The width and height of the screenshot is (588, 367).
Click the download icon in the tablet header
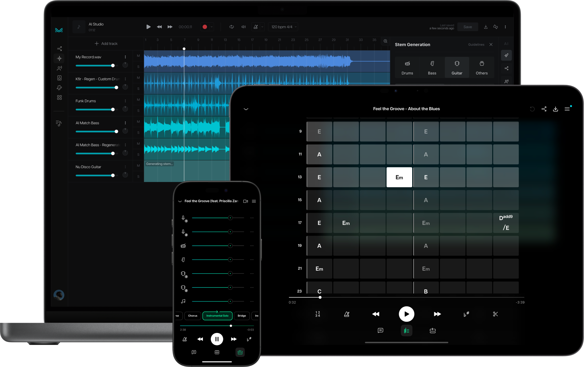point(555,109)
